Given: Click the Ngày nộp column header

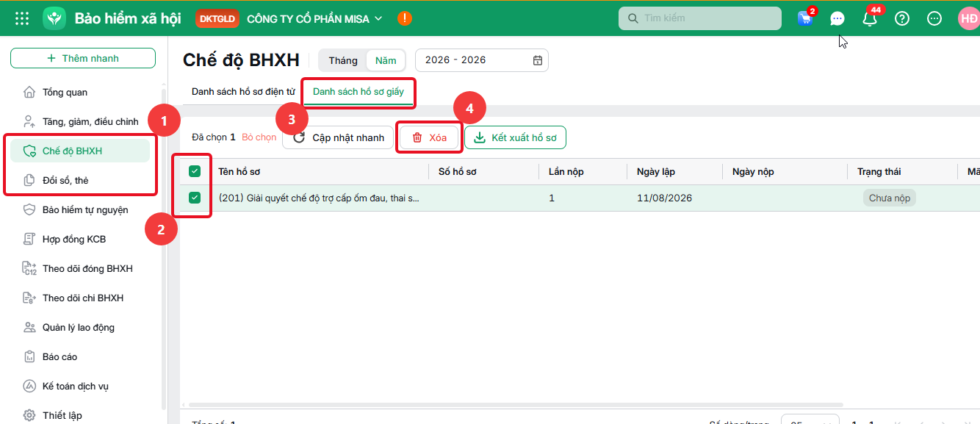Looking at the screenshot, I should tap(753, 171).
